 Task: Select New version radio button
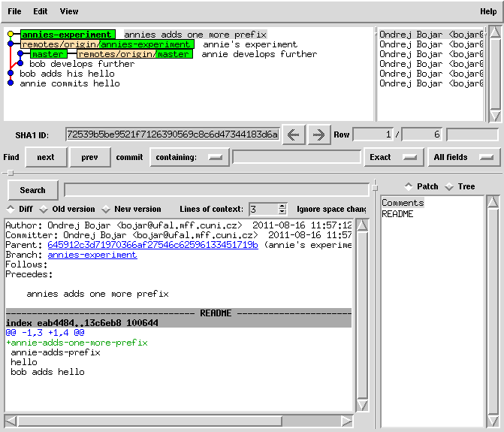[x=107, y=209]
